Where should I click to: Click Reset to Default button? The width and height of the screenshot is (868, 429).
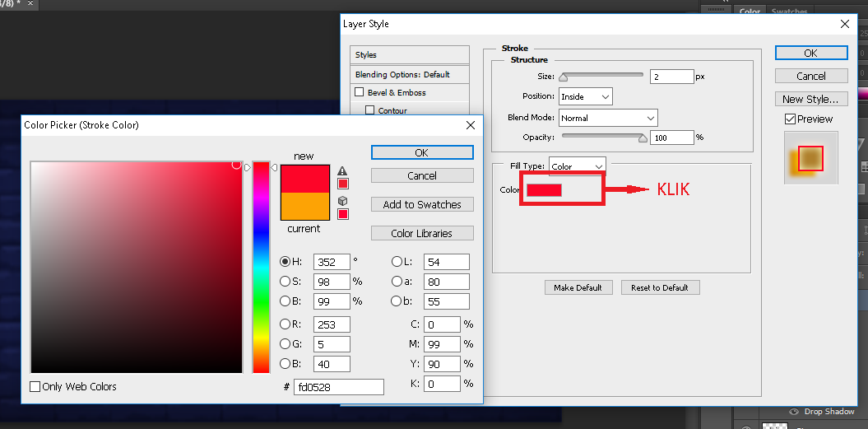659,287
